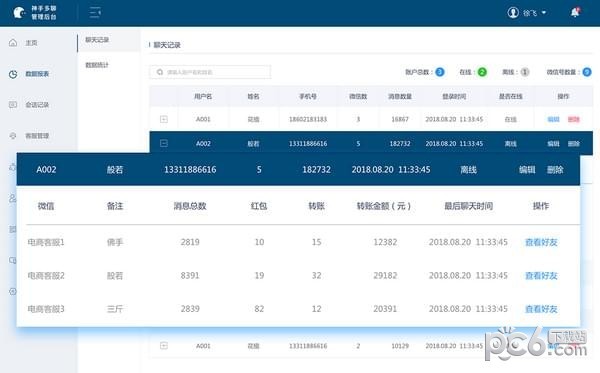Go to 主页 home in sidebar
The height and width of the screenshot is (373, 600).
pos(31,43)
